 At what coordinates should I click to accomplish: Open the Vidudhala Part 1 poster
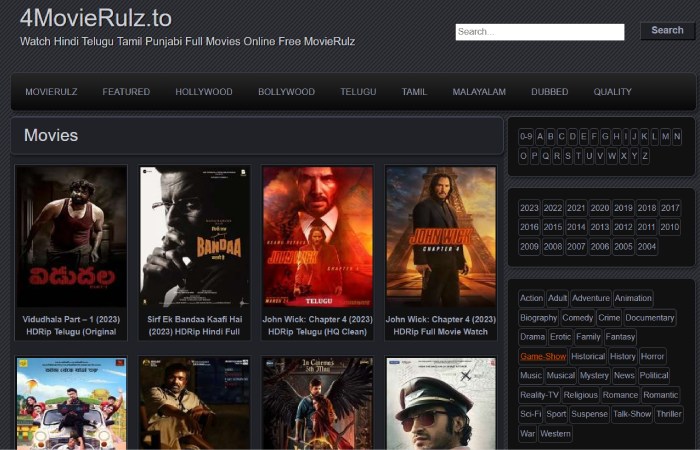pos(71,236)
